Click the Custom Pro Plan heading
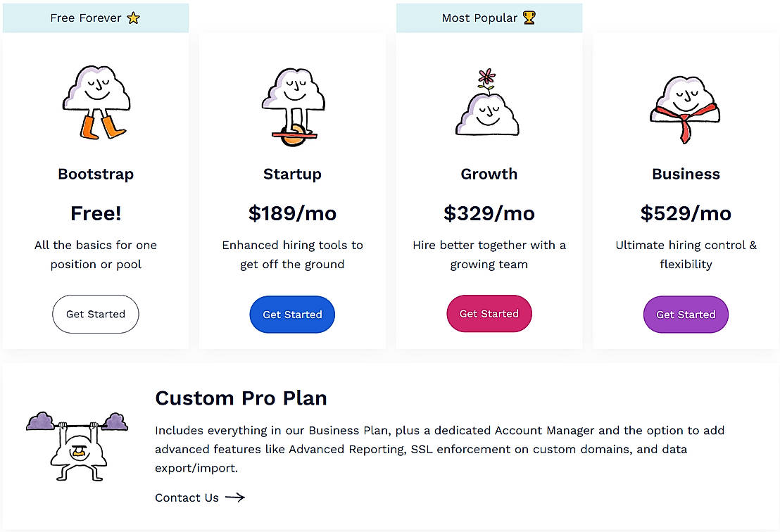The image size is (780, 532). (241, 398)
